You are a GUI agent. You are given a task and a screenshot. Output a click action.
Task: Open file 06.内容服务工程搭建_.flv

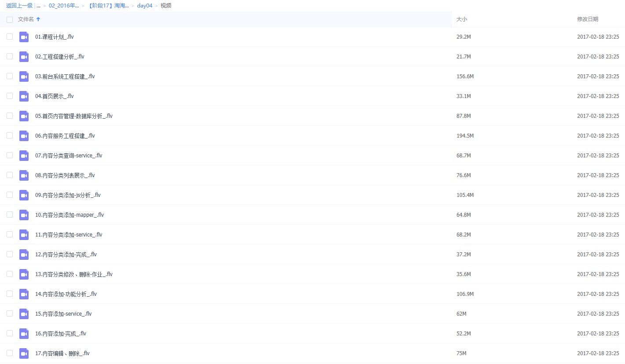[x=65, y=136]
